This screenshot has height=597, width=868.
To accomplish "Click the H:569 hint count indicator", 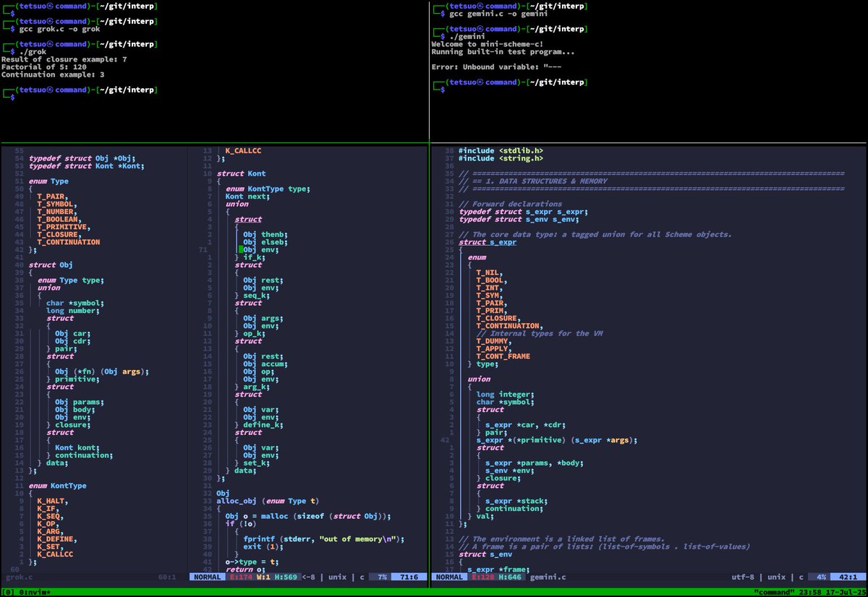I will [285, 577].
